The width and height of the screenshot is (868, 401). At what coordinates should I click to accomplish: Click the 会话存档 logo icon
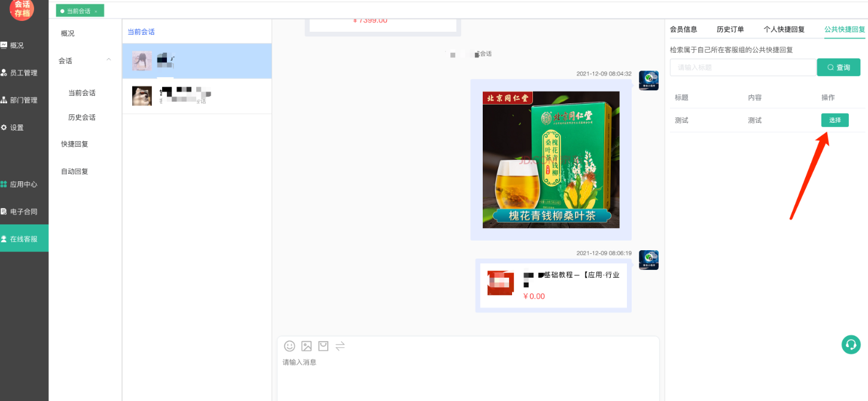click(x=22, y=9)
